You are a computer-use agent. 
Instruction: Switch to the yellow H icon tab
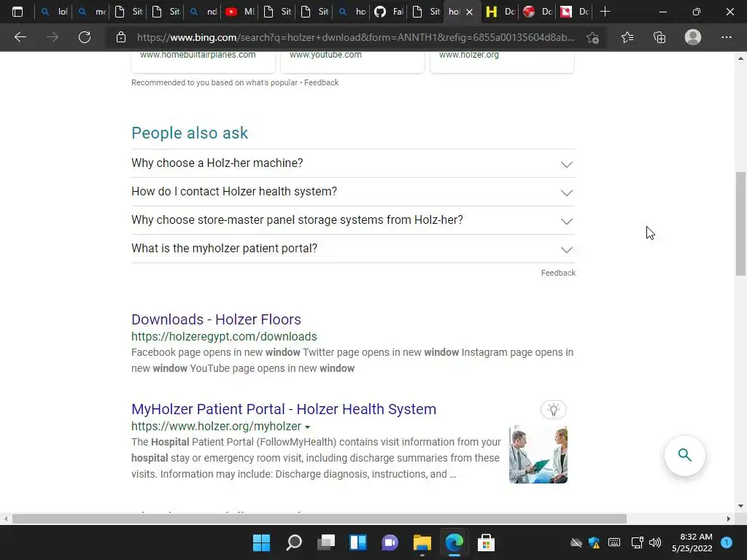(x=500, y=12)
